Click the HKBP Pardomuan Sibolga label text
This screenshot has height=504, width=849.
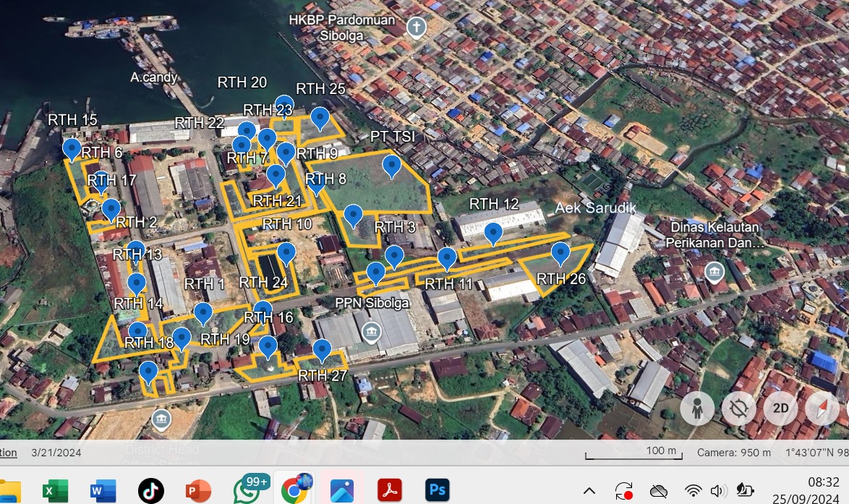tap(341, 28)
